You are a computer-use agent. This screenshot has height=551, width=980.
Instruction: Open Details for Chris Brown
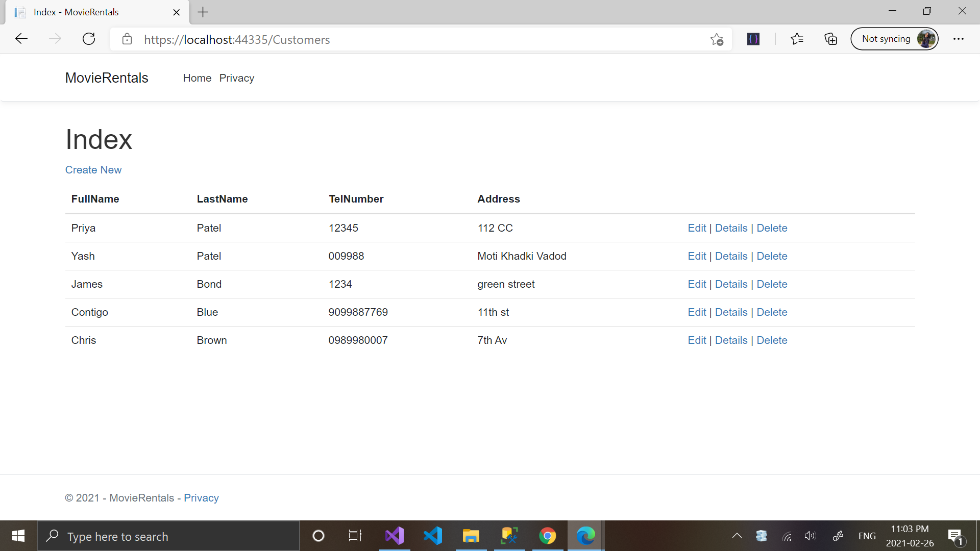pos(731,340)
